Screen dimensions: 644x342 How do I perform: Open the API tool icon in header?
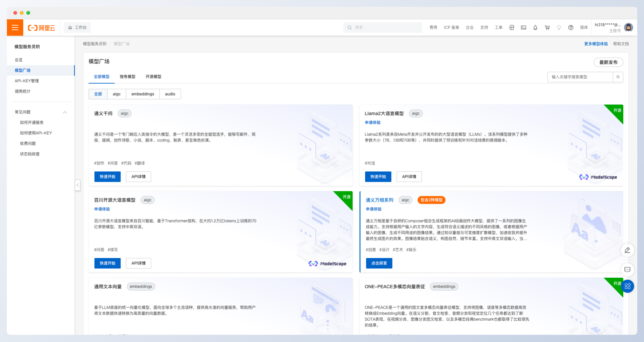coord(512,28)
